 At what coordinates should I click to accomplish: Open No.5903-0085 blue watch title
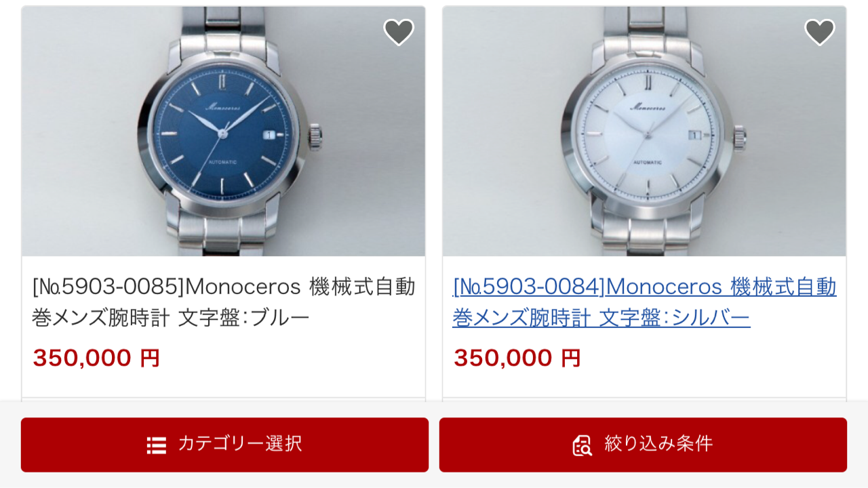pyautogui.click(x=224, y=302)
